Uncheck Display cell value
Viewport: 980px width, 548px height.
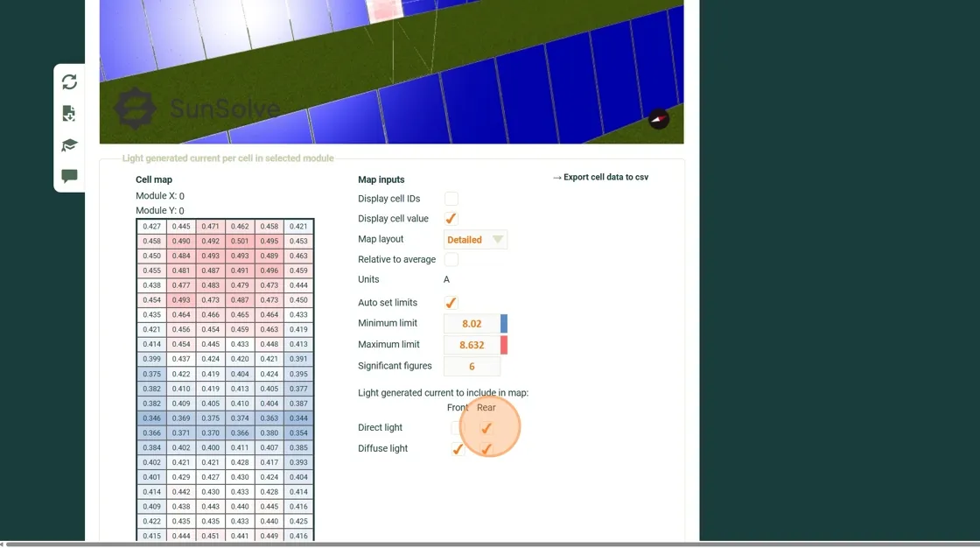pos(451,219)
